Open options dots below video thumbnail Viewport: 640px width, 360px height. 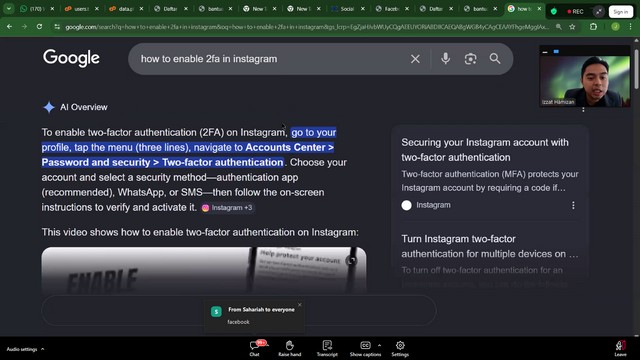(583, 110)
